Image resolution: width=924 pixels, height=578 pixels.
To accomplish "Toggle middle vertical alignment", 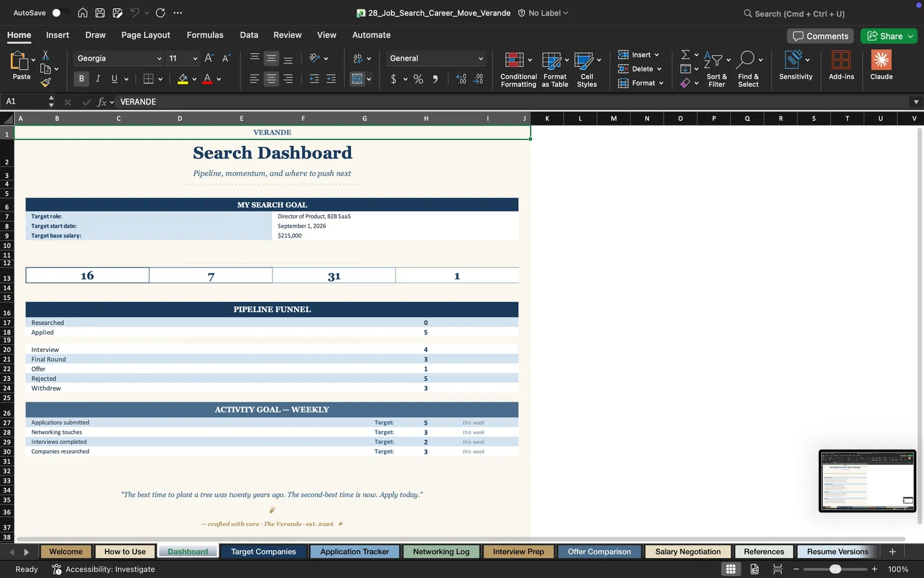I will pyautogui.click(x=271, y=58).
